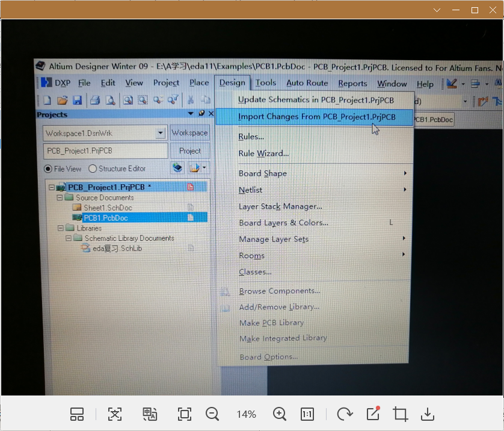Click the Workspace button
Viewport: 504px width, 431px height.
189,132
